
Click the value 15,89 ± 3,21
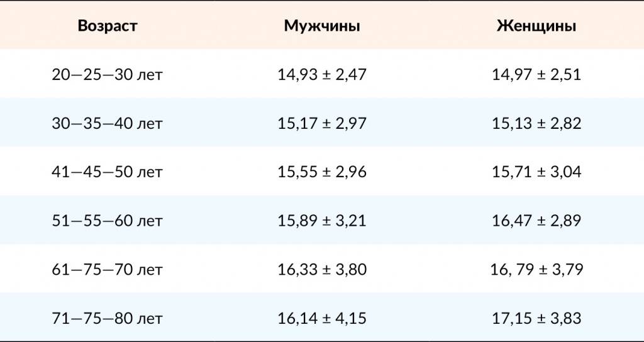point(322,221)
